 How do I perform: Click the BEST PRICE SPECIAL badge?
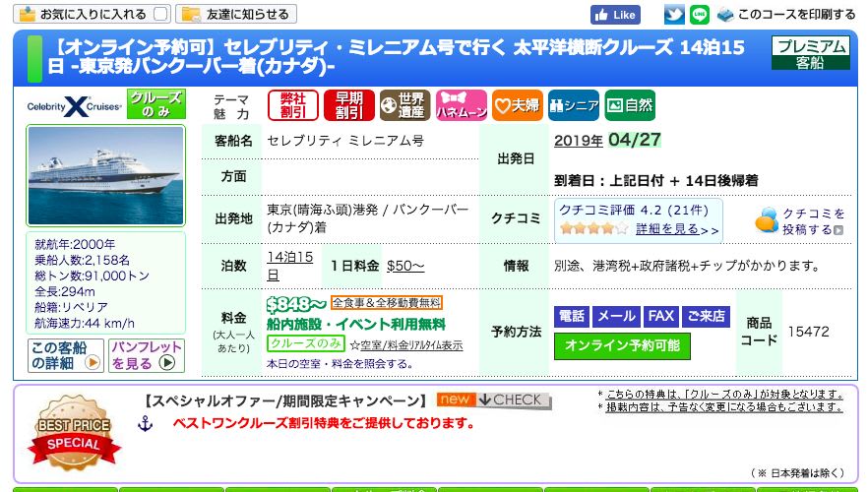[74, 435]
